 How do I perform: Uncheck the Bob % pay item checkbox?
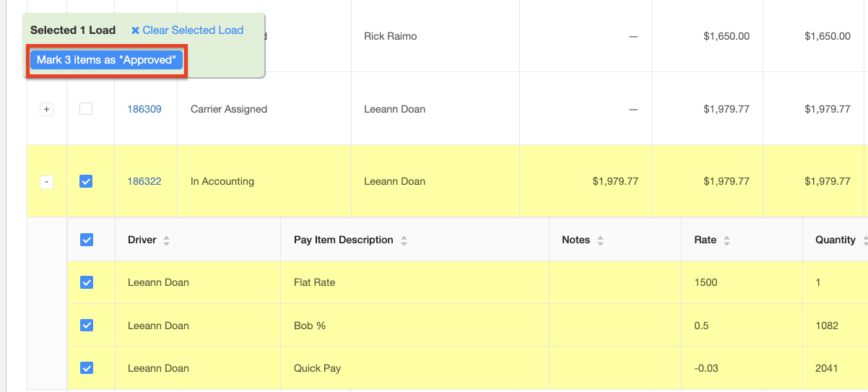[87, 326]
